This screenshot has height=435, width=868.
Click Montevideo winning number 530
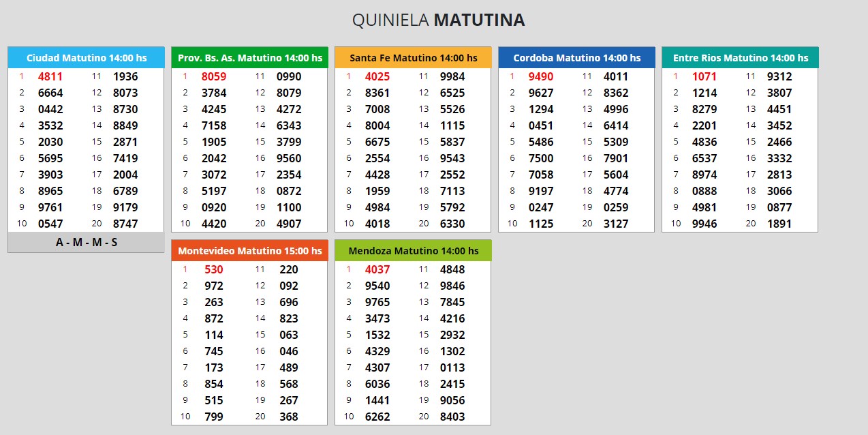coord(214,269)
